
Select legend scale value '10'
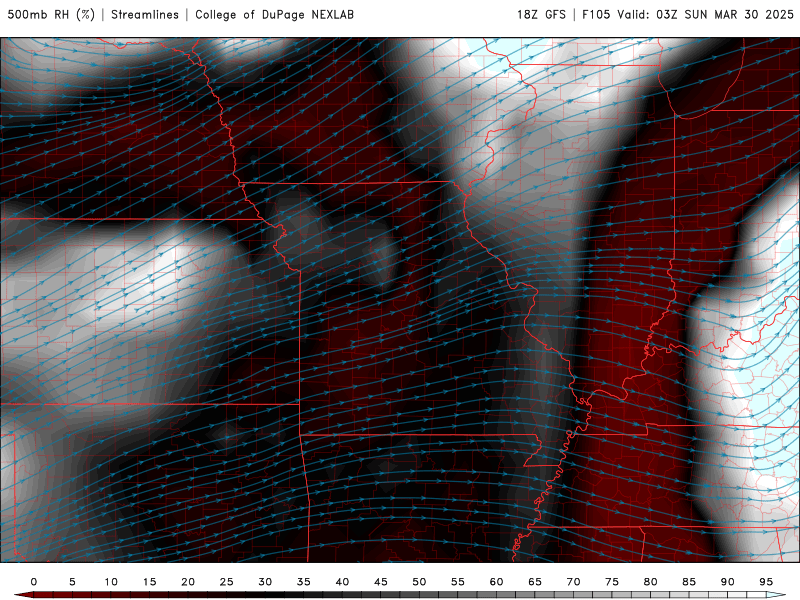click(x=111, y=582)
